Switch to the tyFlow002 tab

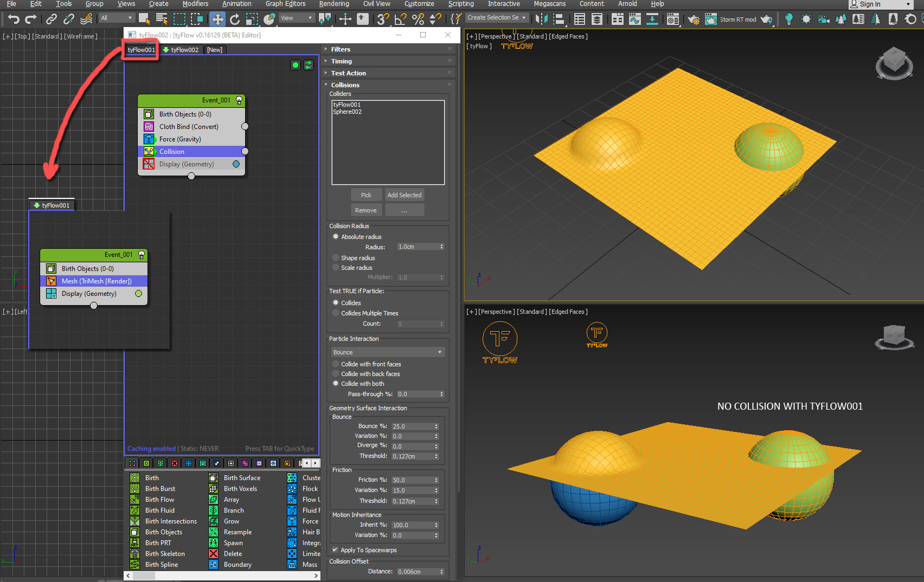click(x=181, y=50)
